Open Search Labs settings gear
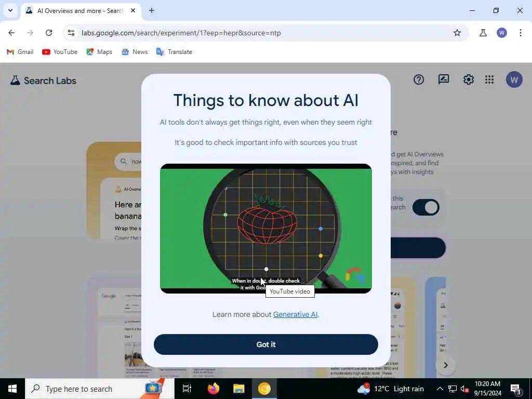This screenshot has width=532, height=399. (468, 79)
